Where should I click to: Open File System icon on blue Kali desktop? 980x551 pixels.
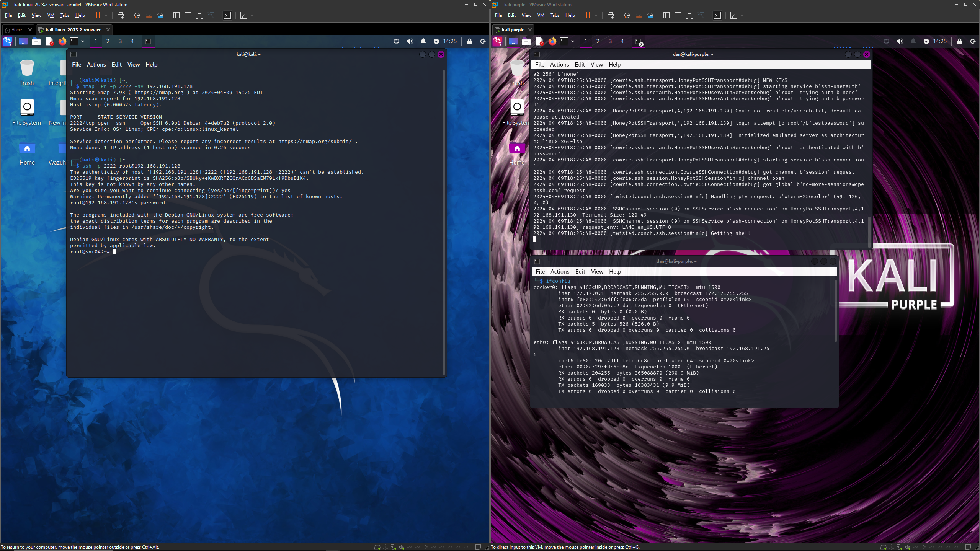click(27, 112)
